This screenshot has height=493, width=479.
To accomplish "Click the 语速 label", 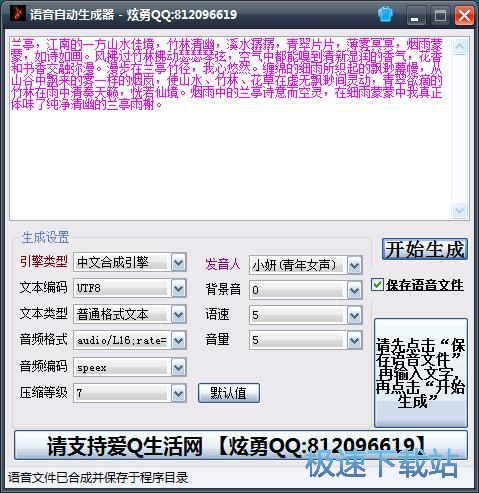I will 217,314.
